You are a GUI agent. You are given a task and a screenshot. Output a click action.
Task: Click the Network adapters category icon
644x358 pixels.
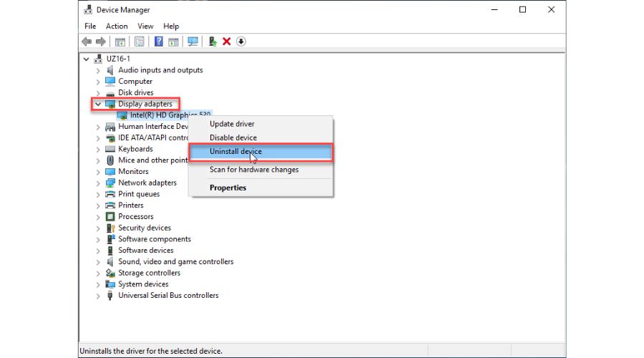[110, 183]
